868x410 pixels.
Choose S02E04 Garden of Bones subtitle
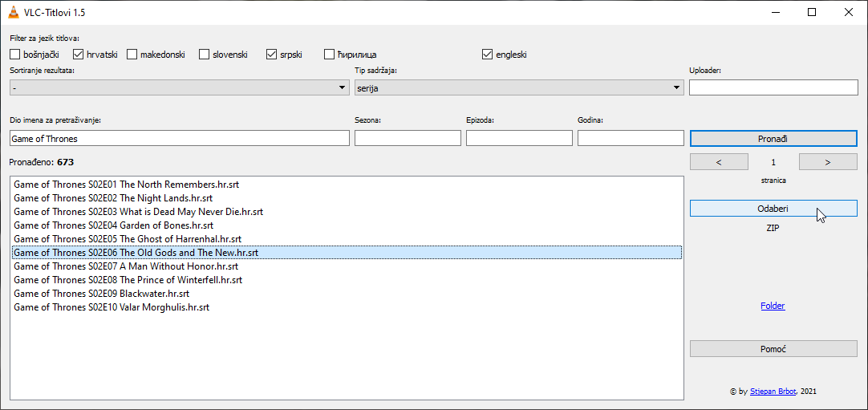[x=347, y=225]
